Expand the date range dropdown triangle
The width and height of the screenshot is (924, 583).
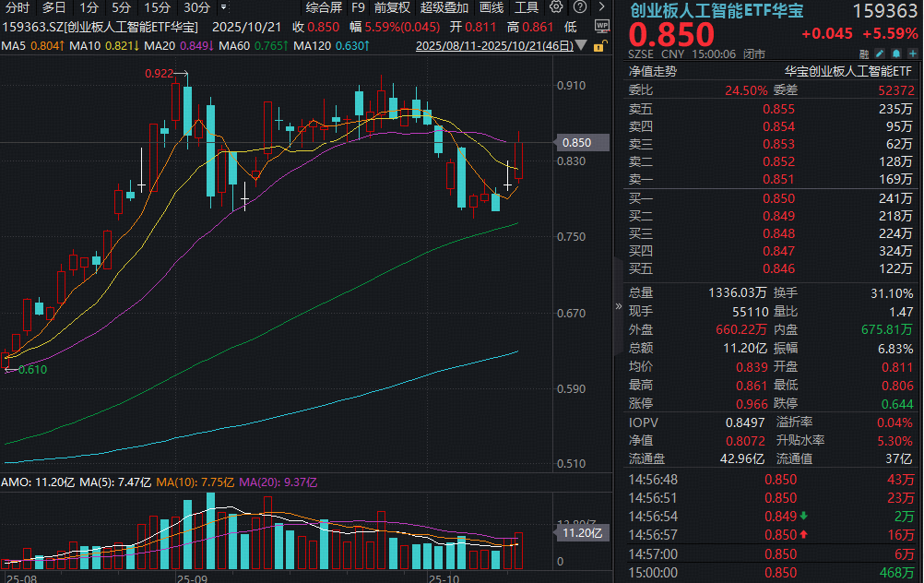click(x=581, y=45)
